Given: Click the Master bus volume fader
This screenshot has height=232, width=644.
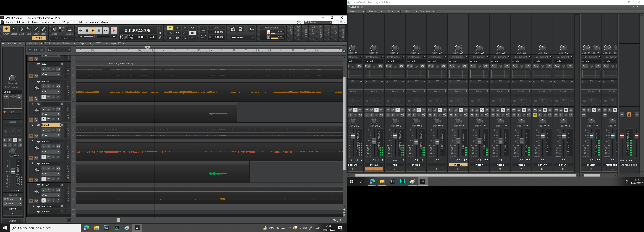Looking at the screenshot, I should tap(591, 136).
